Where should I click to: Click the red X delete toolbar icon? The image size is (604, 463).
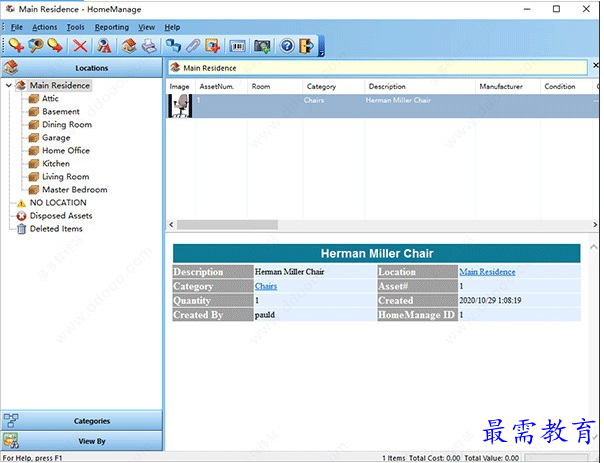pos(81,46)
